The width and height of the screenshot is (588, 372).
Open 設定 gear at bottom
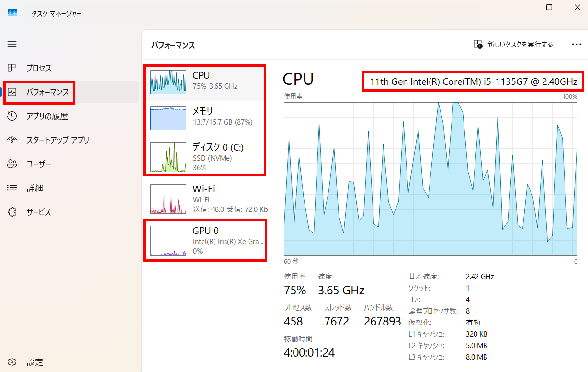(x=12, y=362)
